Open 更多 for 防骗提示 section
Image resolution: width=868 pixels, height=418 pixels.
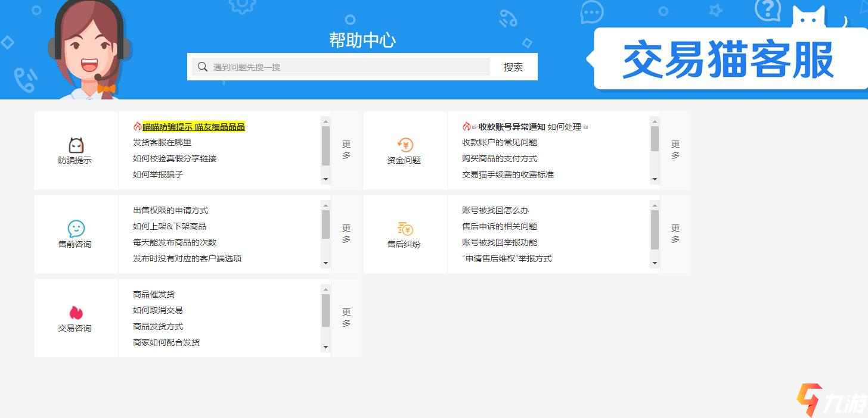point(346,150)
